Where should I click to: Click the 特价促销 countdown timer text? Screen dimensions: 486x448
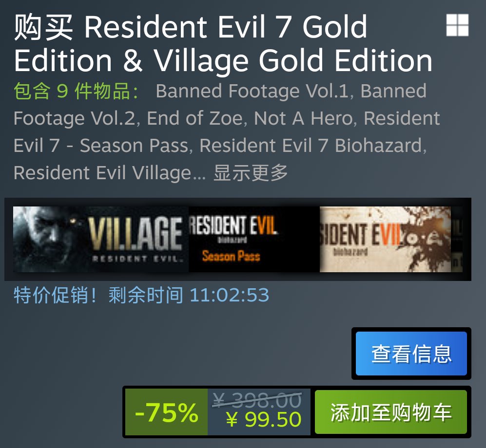pyautogui.click(x=141, y=295)
